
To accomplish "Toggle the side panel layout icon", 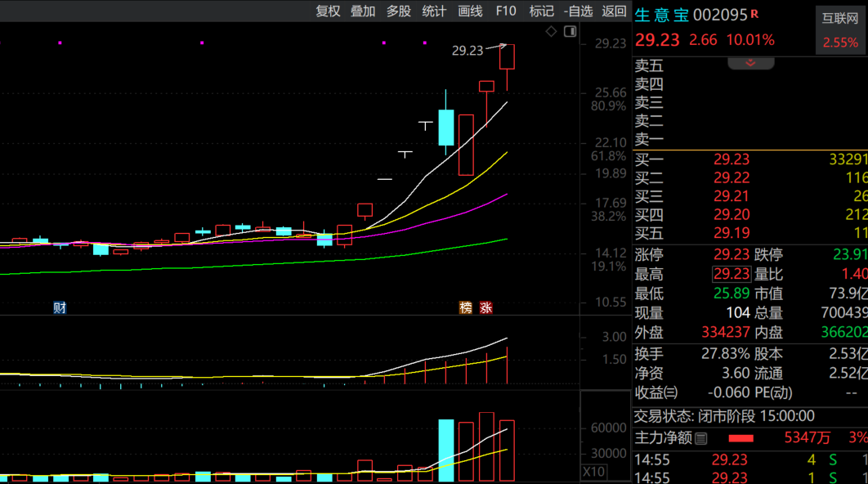I will pos(570,32).
